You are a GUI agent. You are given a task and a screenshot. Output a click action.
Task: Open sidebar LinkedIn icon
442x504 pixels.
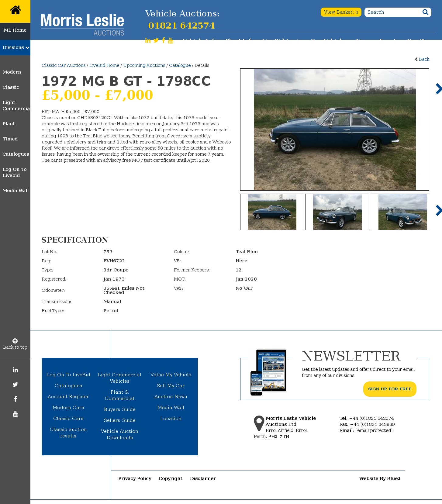coord(15,370)
